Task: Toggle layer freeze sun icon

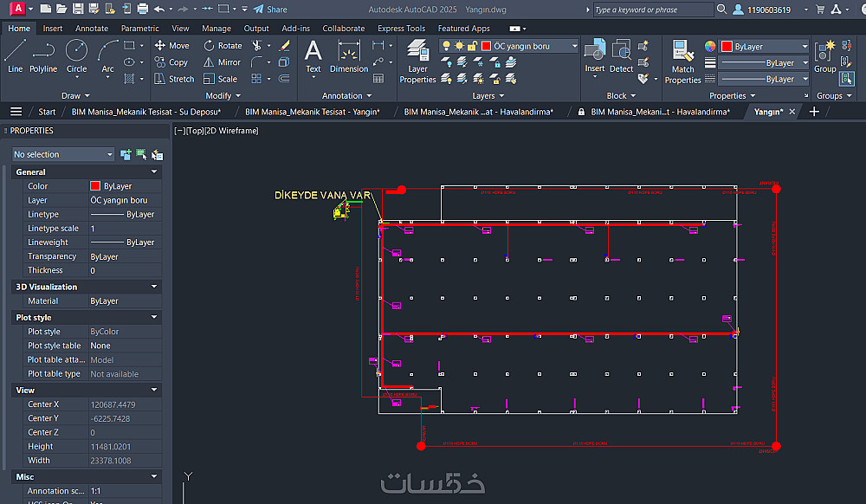Action: click(459, 46)
